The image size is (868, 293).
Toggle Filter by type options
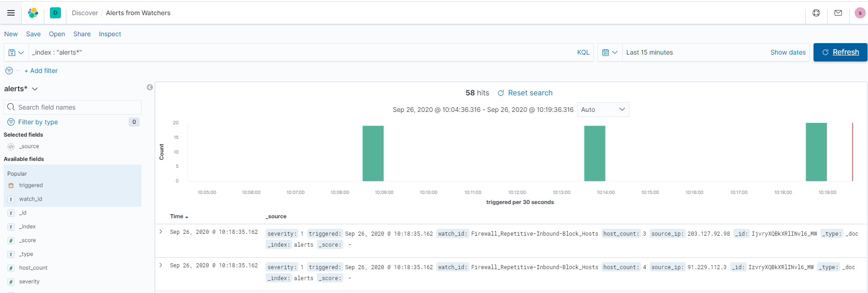(38, 122)
